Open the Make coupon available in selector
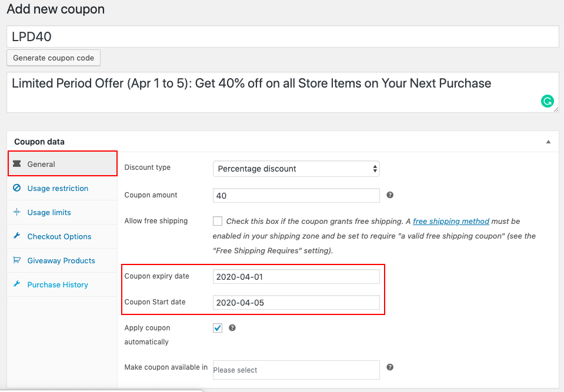This screenshot has height=392, width=564. (296, 370)
